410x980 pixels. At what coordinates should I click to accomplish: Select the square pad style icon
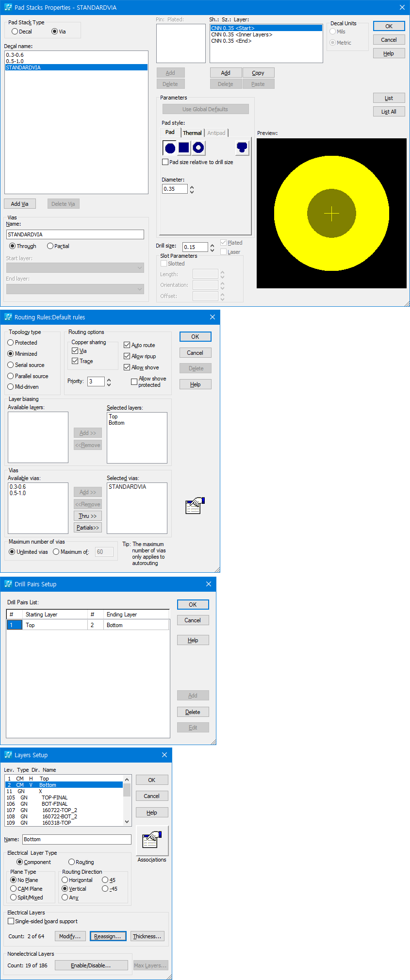tap(184, 148)
